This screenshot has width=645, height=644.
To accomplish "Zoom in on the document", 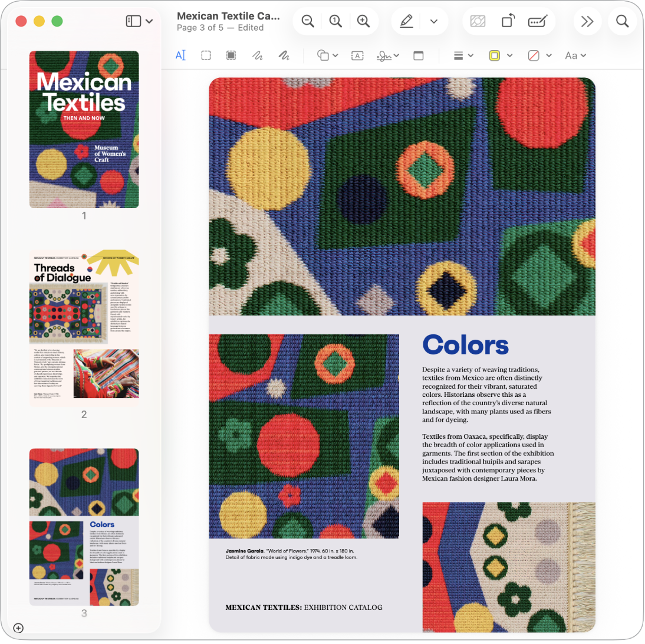I will coord(364,21).
